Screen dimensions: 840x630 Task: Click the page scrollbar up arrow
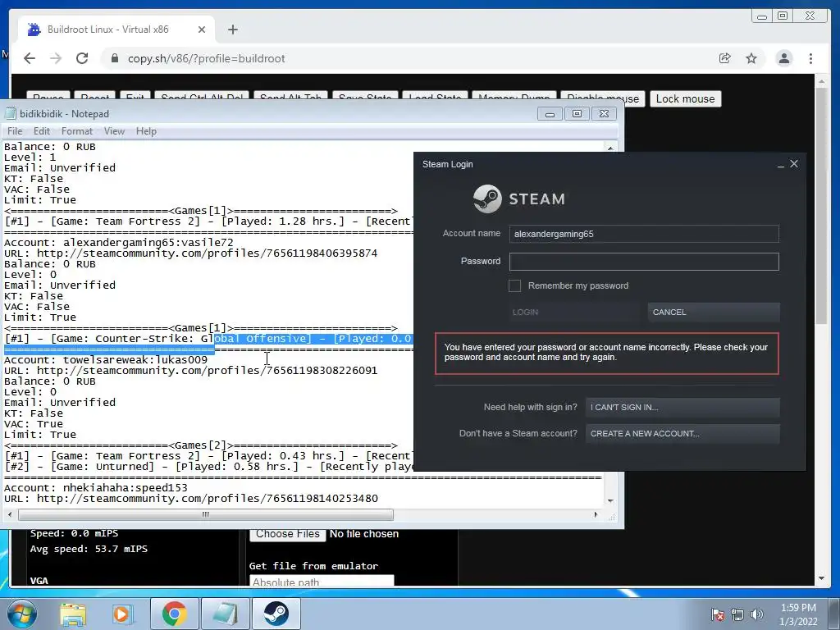pos(821,82)
